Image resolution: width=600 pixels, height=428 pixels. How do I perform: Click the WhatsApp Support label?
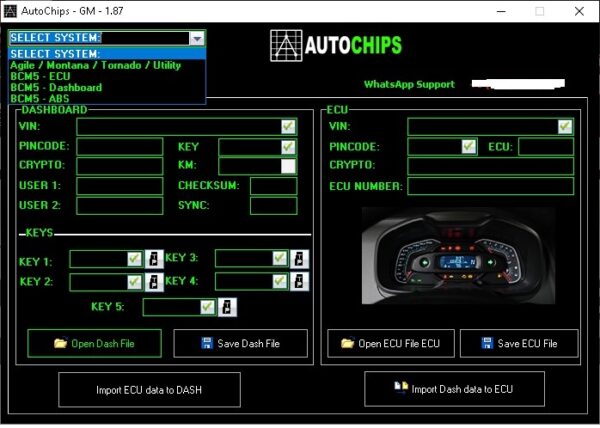[409, 85]
